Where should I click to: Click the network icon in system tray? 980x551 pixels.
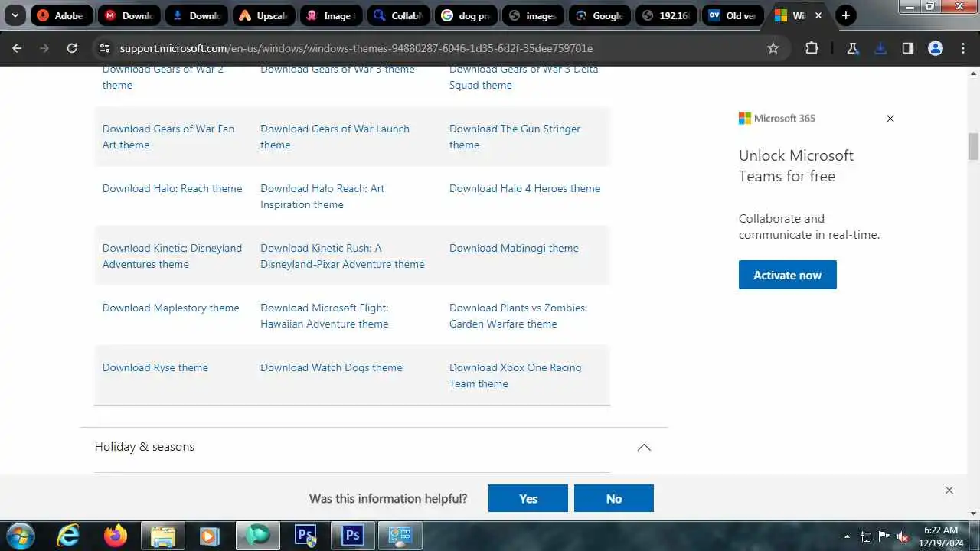point(866,536)
